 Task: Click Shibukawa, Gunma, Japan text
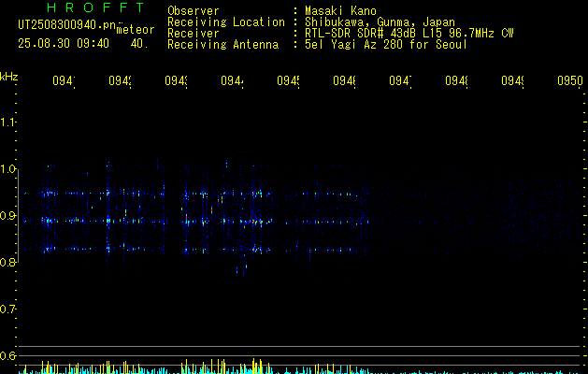coord(380,22)
